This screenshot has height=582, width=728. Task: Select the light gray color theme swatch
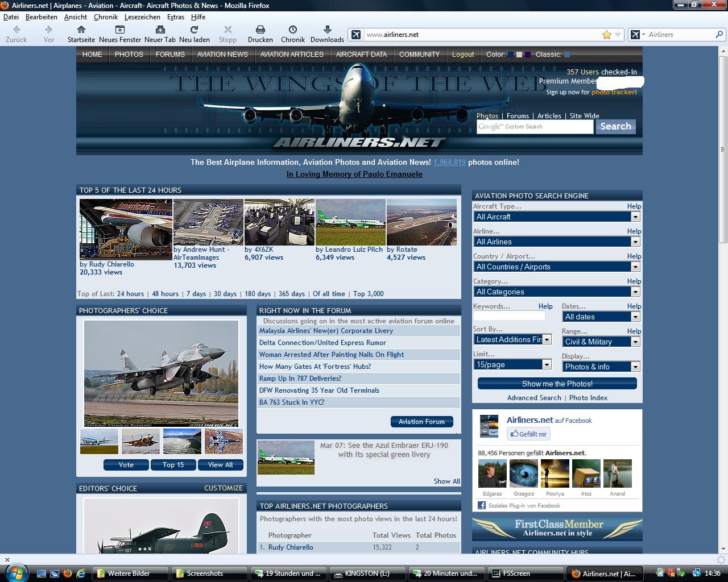[x=519, y=55]
